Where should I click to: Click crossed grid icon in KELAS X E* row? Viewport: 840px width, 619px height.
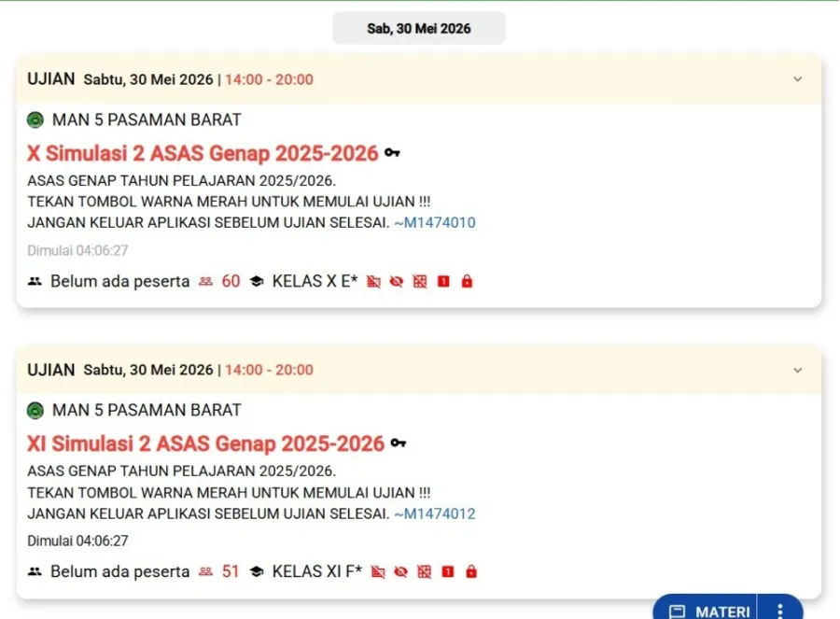coord(420,281)
